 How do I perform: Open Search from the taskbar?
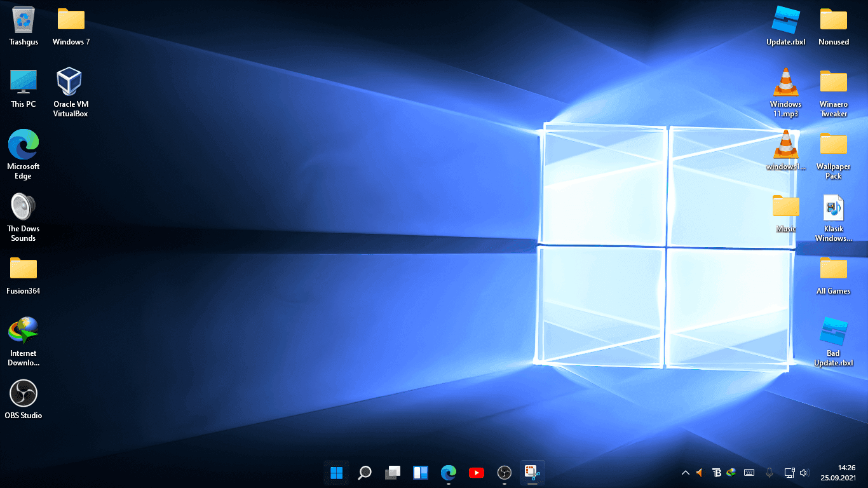(364, 473)
